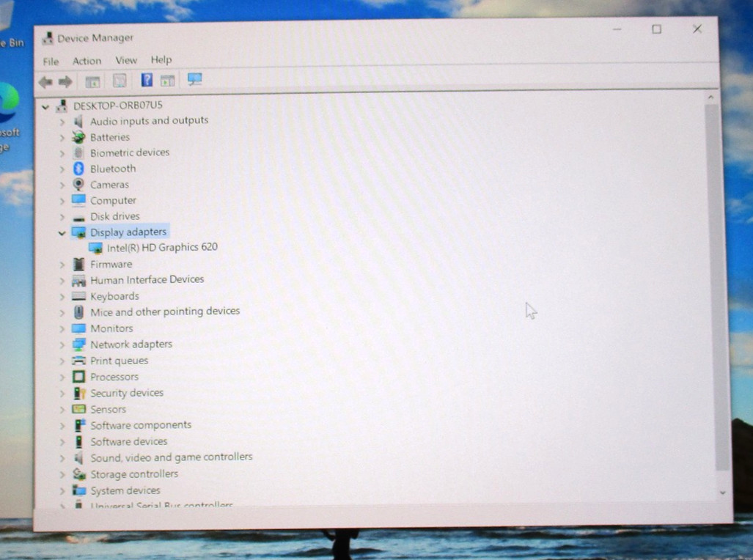Click the Properties toolbar icon
The width and height of the screenshot is (753, 560).
click(119, 81)
